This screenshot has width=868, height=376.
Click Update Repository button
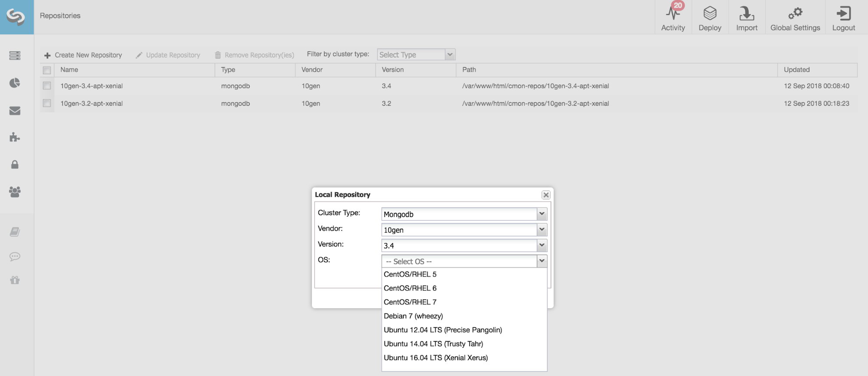click(x=168, y=55)
